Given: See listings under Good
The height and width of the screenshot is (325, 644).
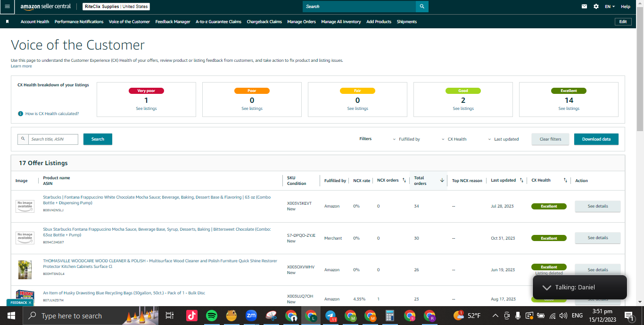Looking at the screenshot, I should pyautogui.click(x=463, y=108).
